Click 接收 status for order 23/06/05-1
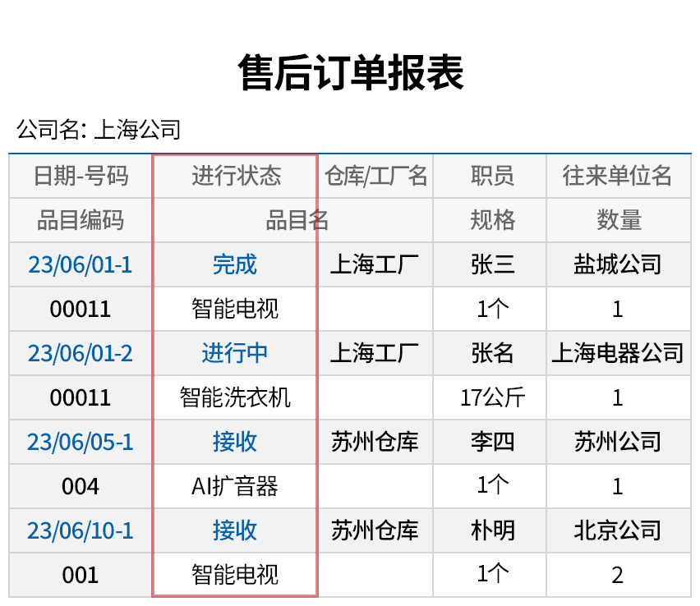This screenshot has width=700, height=606. 235,442
